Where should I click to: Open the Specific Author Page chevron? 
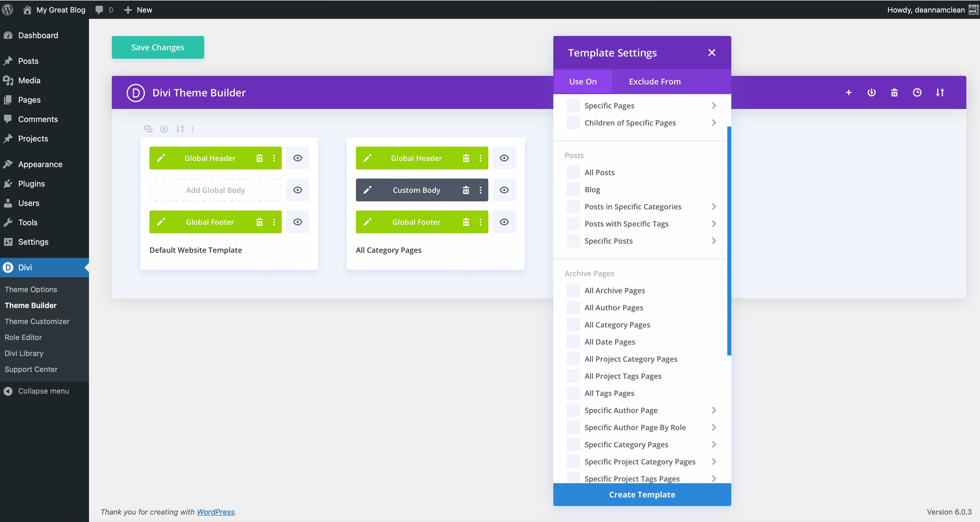pyautogui.click(x=714, y=410)
